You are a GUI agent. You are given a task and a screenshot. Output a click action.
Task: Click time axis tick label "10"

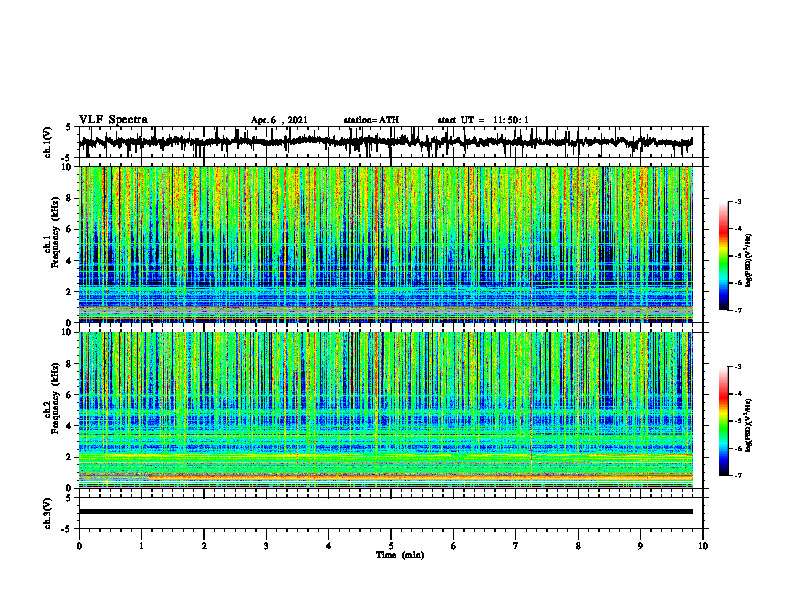pyautogui.click(x=703, y=546)
